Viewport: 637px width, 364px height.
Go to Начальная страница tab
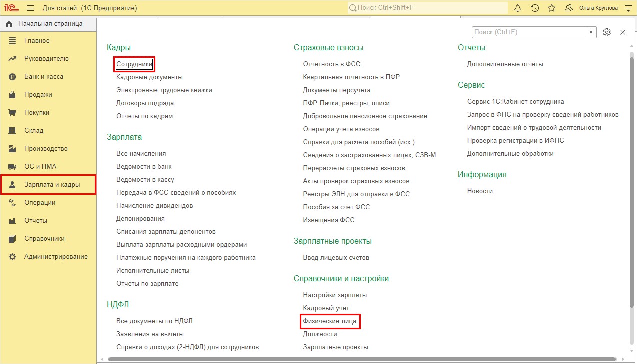[47, 23]
